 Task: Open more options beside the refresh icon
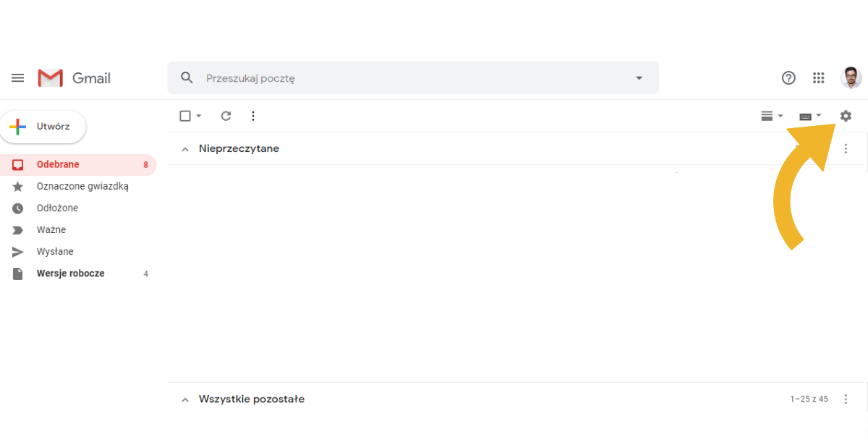(x=253, y=116)
